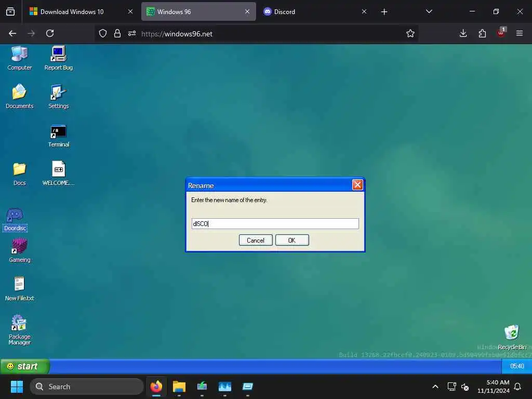Image resolution: width=532 pixels, height=399 pixels.
Task: Open the list all tabs dropdown
Action: point(429,11)
